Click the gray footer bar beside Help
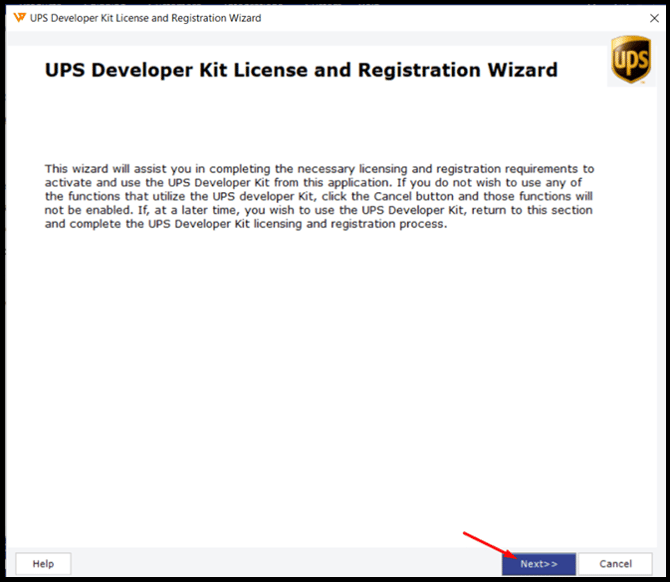Viewport: 670px width, 582px height. pyautogui.click(x=286, y=564)
